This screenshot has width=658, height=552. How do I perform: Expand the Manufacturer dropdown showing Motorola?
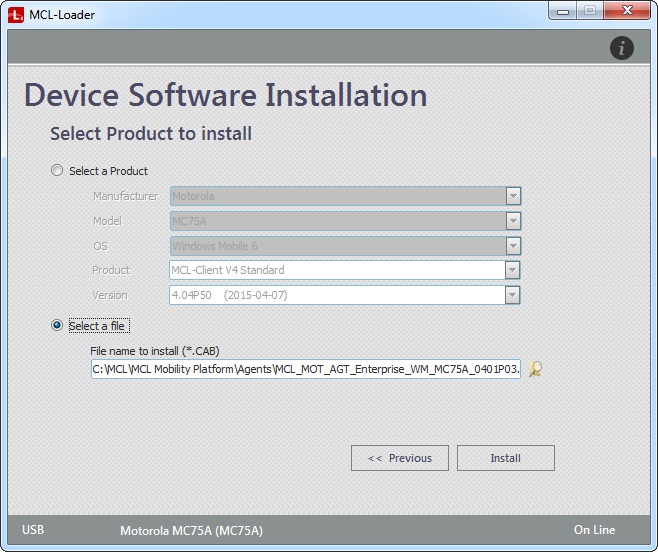512,196
